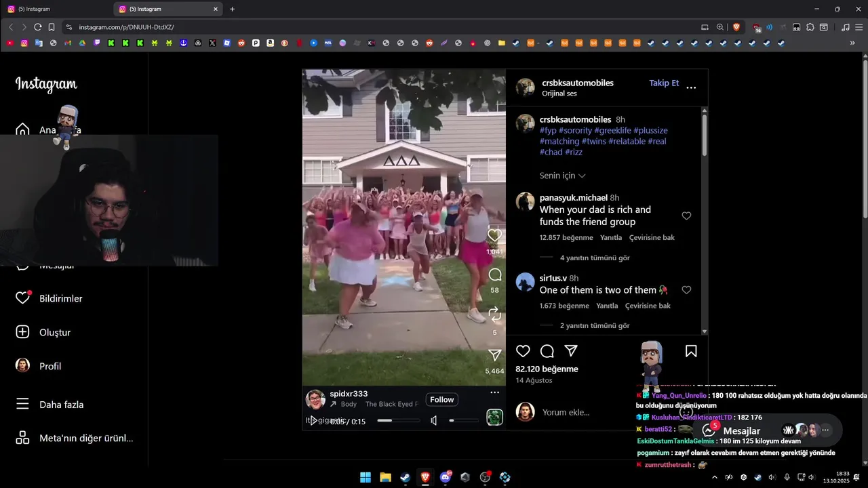This screenshot has height=488, width=868.
Task: Open three-dot menu next to spidxr333
Action: click(494, 392)
